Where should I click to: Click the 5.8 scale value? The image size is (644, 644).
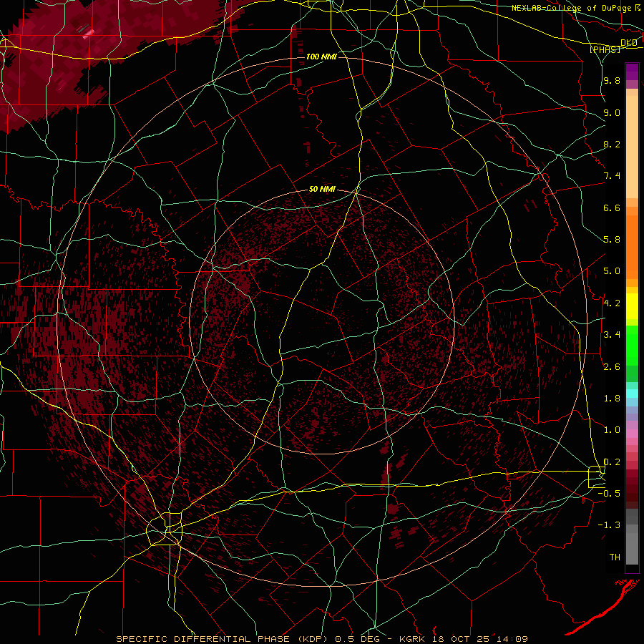click(612, 240)
